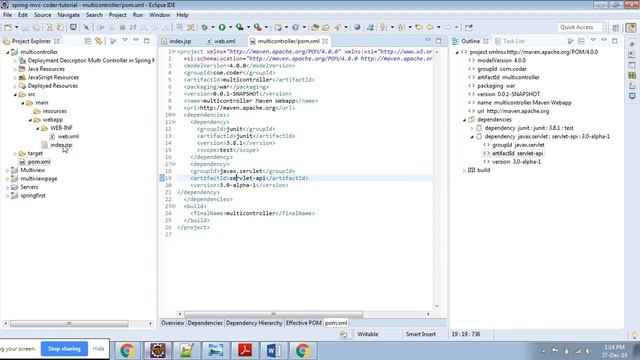640x360 pixels.
Task: Open the Task List view tab
Action: [513, 41]
